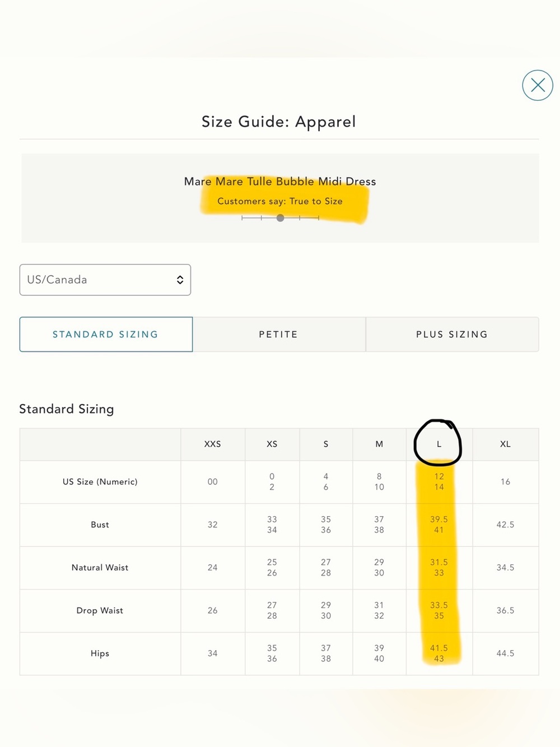
Task: Click the XL column header
Action: click(x=505, y=444)
